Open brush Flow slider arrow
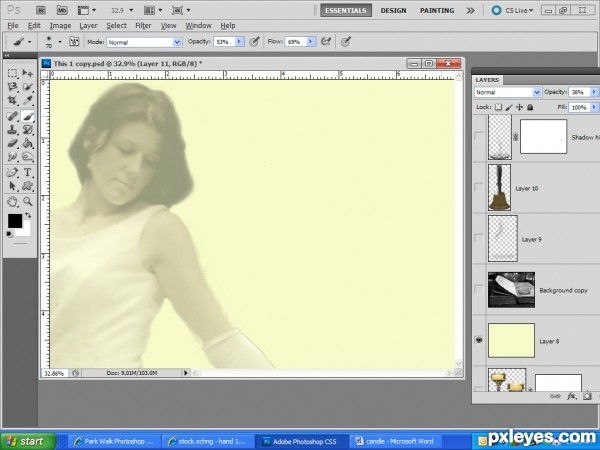 (311, 41)
